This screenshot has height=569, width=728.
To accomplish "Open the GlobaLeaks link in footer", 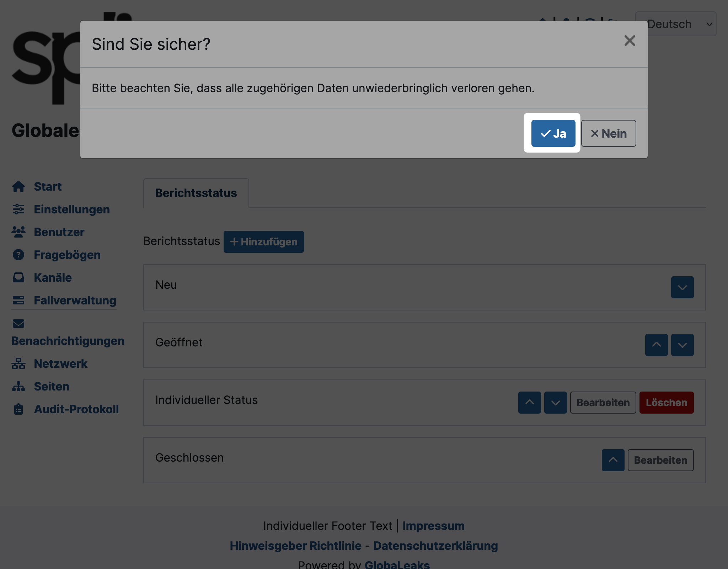I will (397, 565).
